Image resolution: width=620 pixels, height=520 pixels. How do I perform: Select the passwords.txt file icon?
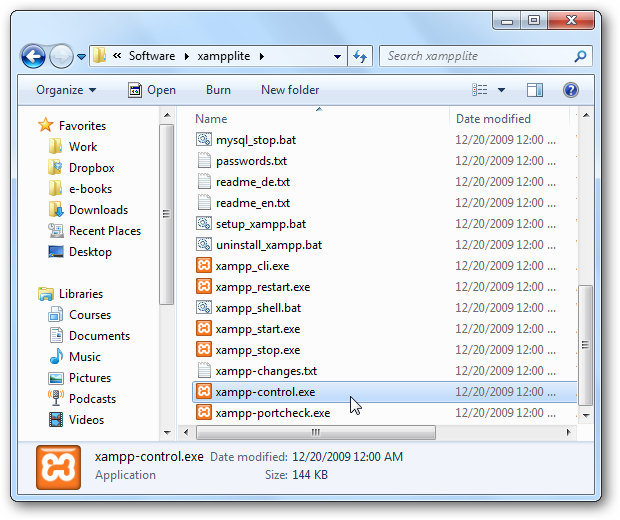click(x=204, y=161)
